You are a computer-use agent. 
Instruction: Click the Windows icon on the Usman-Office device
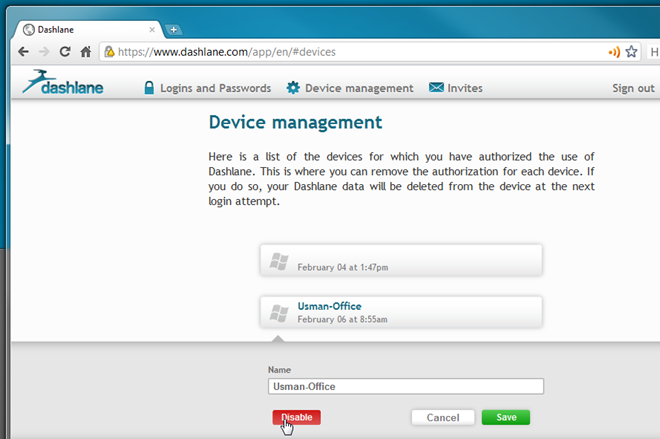[x=279, y=314]
